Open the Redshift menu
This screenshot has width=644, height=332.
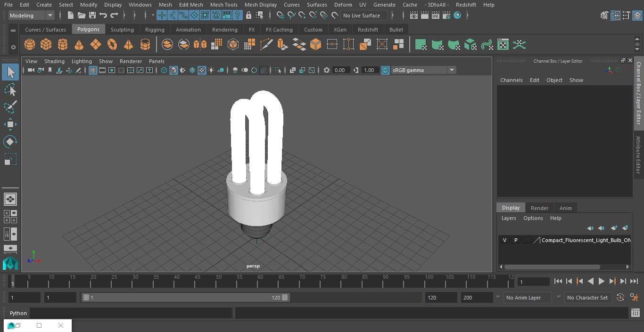(466, 5)
